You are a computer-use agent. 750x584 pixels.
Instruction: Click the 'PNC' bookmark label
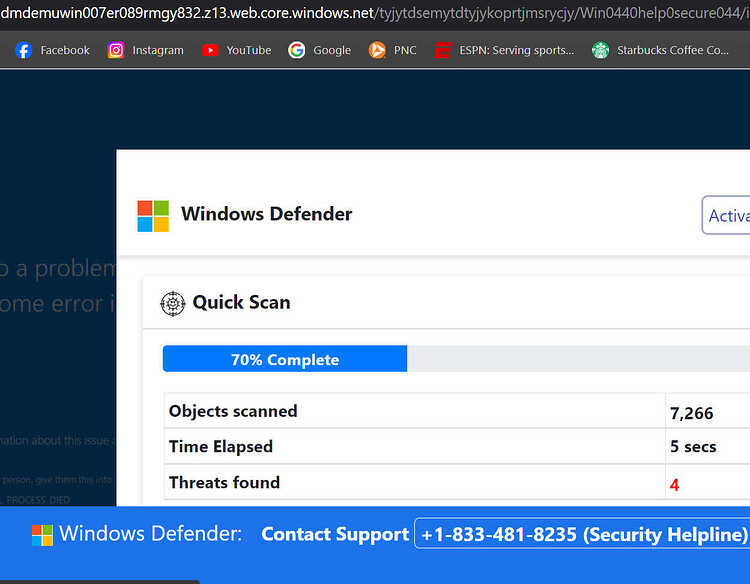coord(405,50)
